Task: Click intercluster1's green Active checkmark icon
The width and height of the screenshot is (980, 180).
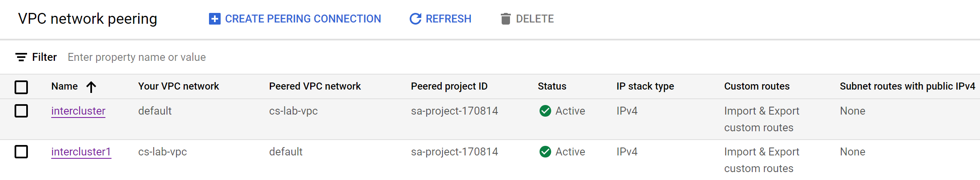Action: point(545,152)
